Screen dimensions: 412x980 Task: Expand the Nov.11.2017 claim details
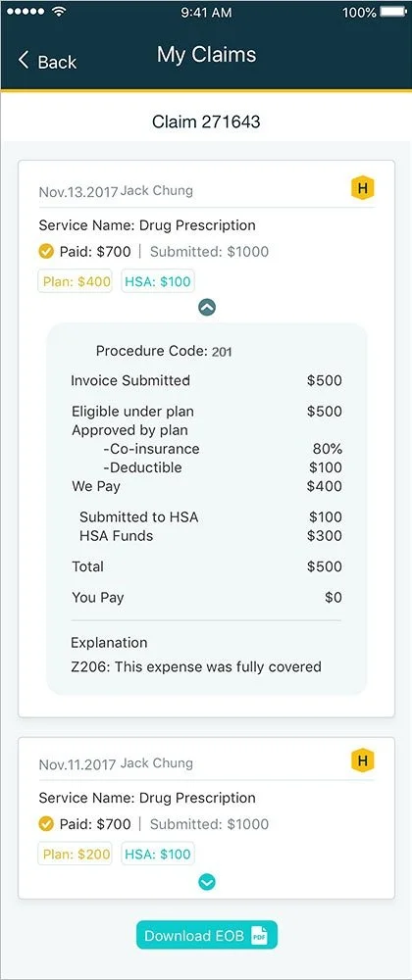[207, 882]
